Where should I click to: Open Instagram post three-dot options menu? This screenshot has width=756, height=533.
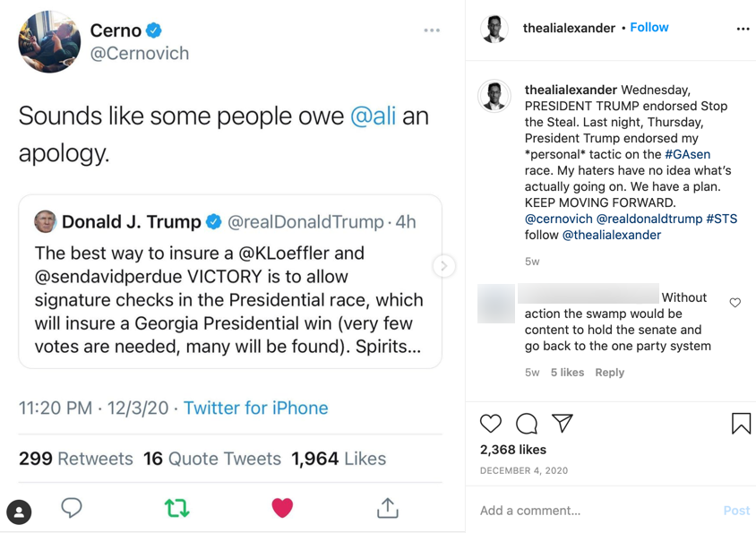(743, 29)
